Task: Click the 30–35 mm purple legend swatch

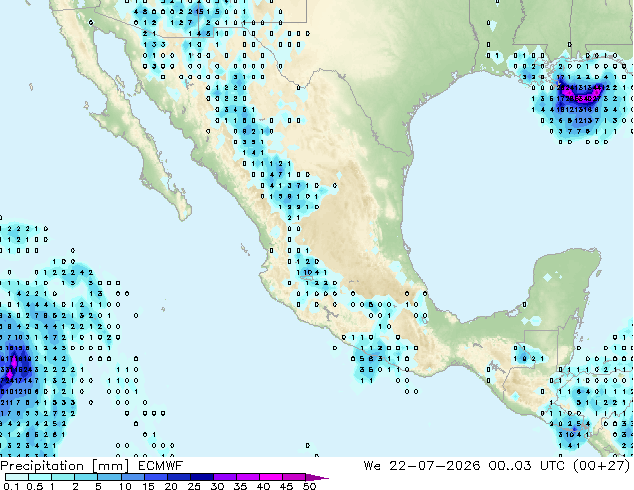Action: click(225, 477)
